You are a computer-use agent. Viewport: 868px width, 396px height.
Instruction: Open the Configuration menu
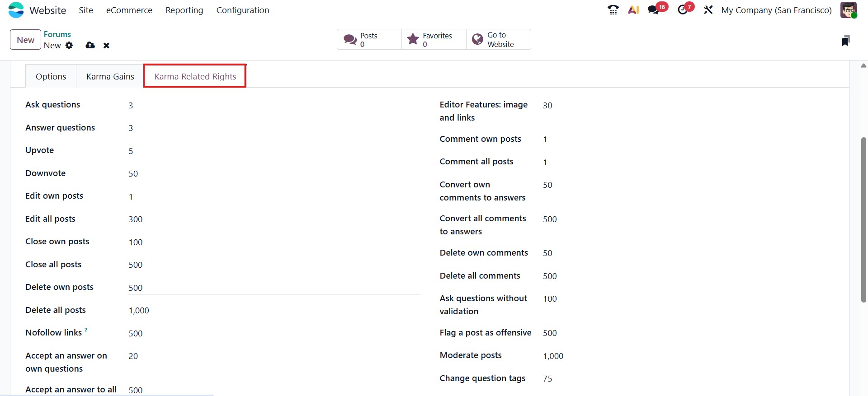(243, 10)
